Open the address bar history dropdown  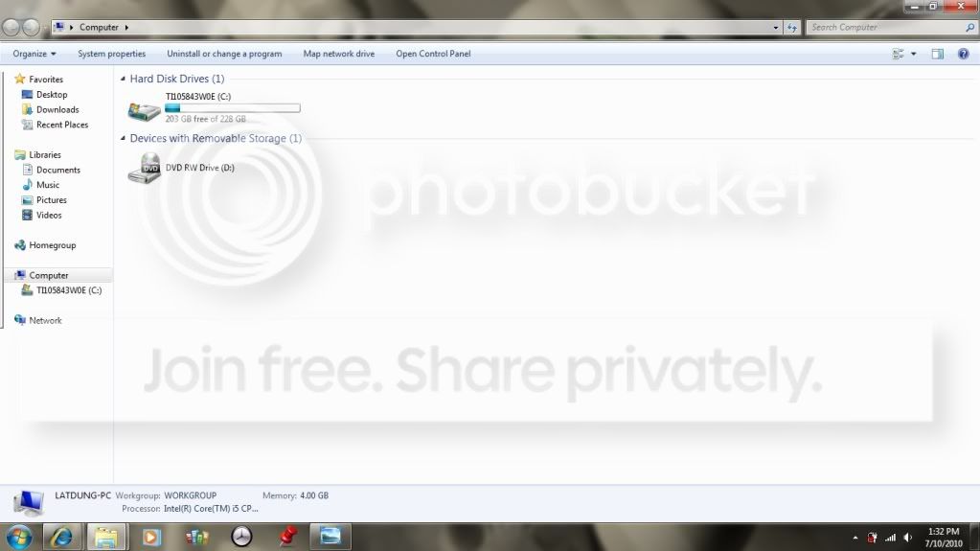[x=776, y=28]
